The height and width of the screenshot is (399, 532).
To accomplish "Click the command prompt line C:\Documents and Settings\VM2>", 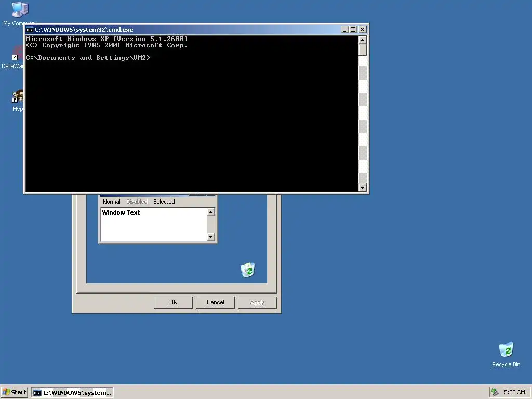I will click(x=88, y=58).
